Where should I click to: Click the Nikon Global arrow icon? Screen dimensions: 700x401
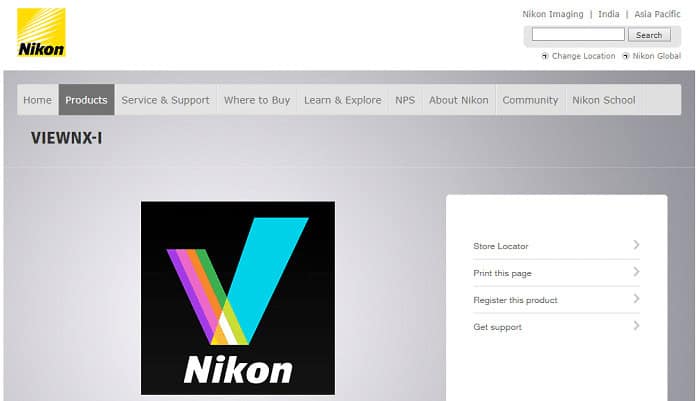click(625, 56)
